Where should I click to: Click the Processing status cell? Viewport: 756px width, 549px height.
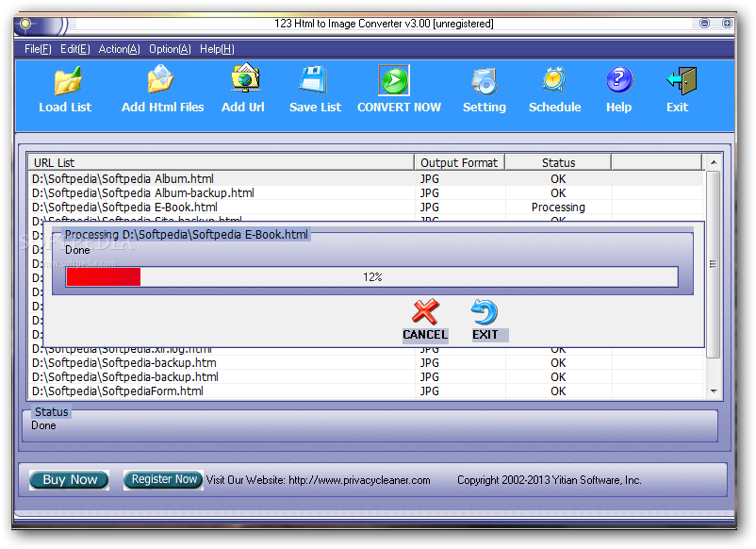pos(558,208)
